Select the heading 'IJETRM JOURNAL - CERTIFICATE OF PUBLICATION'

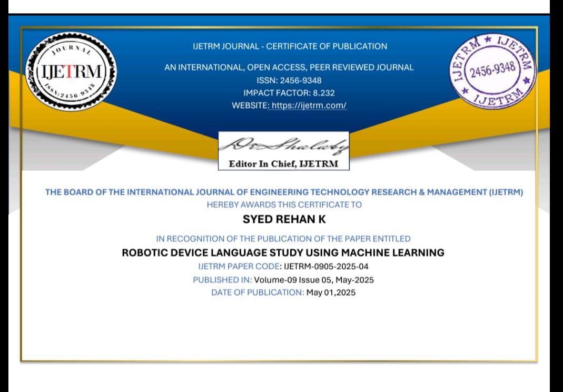pos(290,46)
